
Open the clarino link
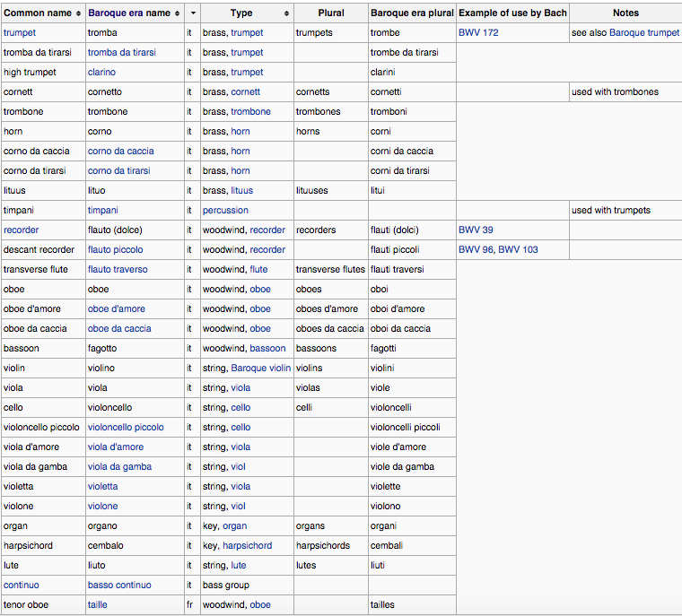tap(101, 72)
